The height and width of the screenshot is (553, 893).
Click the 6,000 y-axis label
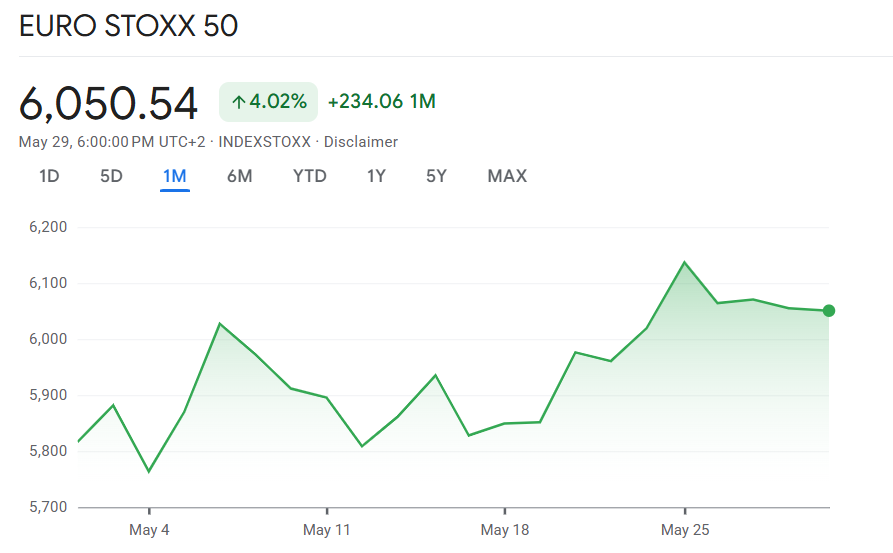48,339
